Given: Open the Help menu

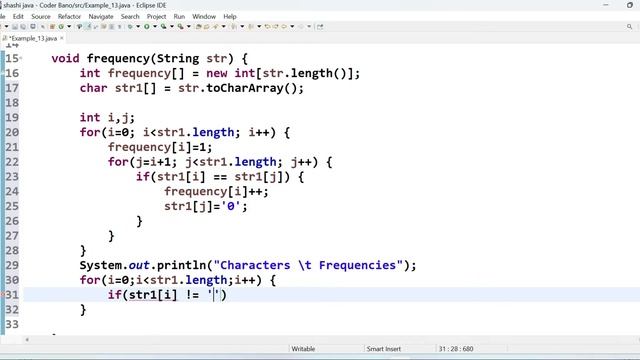Looking at the screenshot, I should (230, 16).
